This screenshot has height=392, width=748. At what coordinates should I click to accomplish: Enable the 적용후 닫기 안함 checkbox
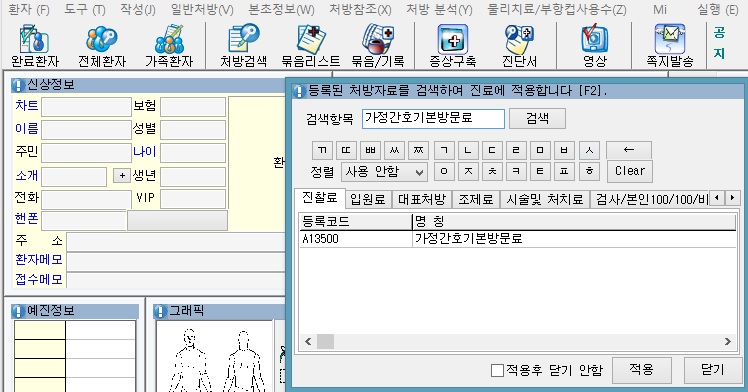click(x=497, y=370)
